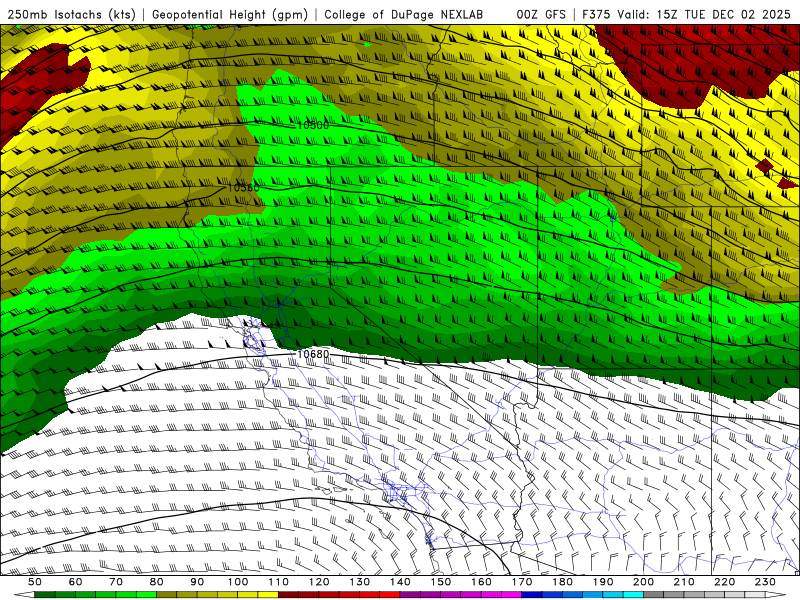
Task: Click the 150 value on the color scale
Action: 441,582
